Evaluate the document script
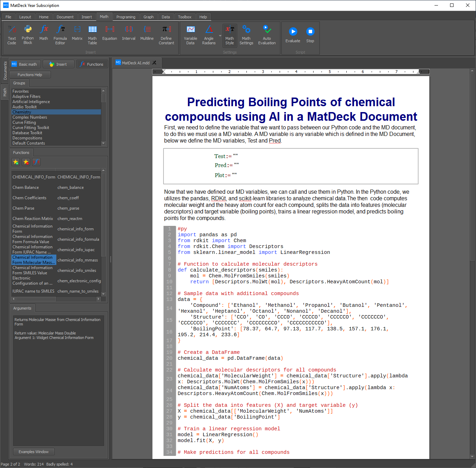476x468 pixels. 293,35
